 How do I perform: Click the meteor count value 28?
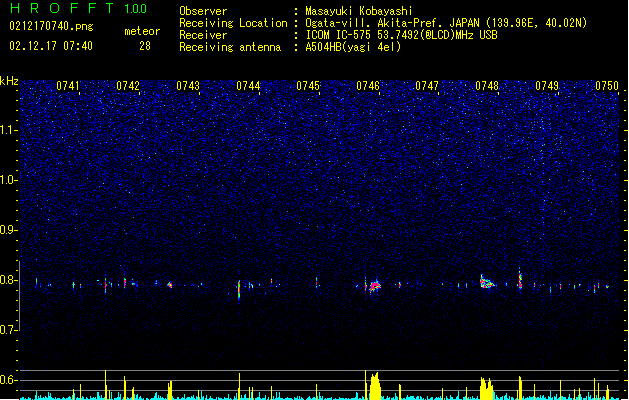click(x=145, y=46)
